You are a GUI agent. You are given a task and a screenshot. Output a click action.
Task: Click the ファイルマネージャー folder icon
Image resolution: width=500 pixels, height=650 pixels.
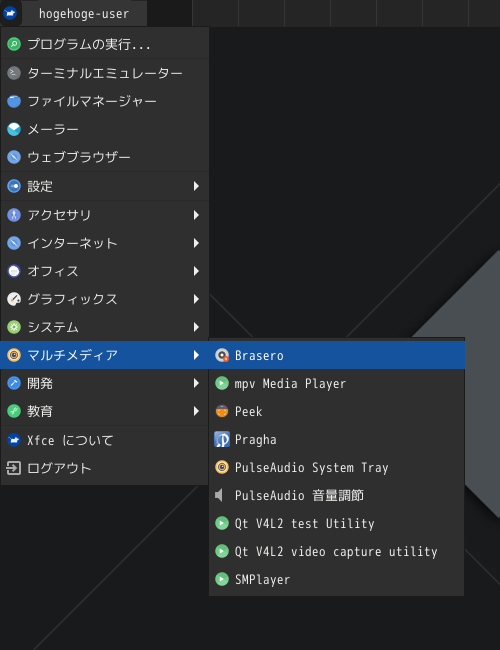click(x=14, y=101)
